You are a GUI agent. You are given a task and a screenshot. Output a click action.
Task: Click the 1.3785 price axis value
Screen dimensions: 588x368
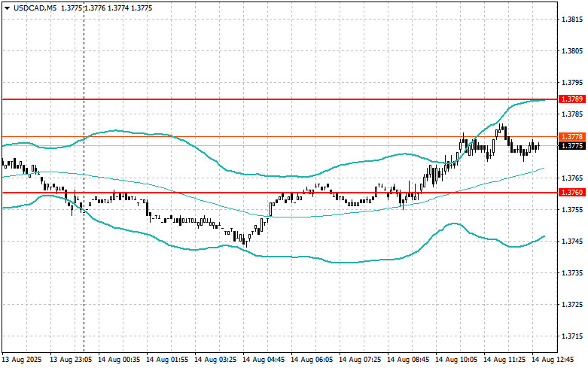click(573, 114)
